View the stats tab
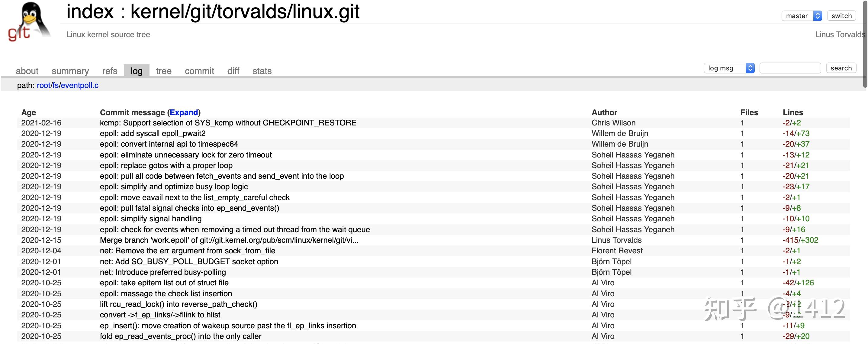The width and height of the screenshot is (868, 344). coord(262,71)
